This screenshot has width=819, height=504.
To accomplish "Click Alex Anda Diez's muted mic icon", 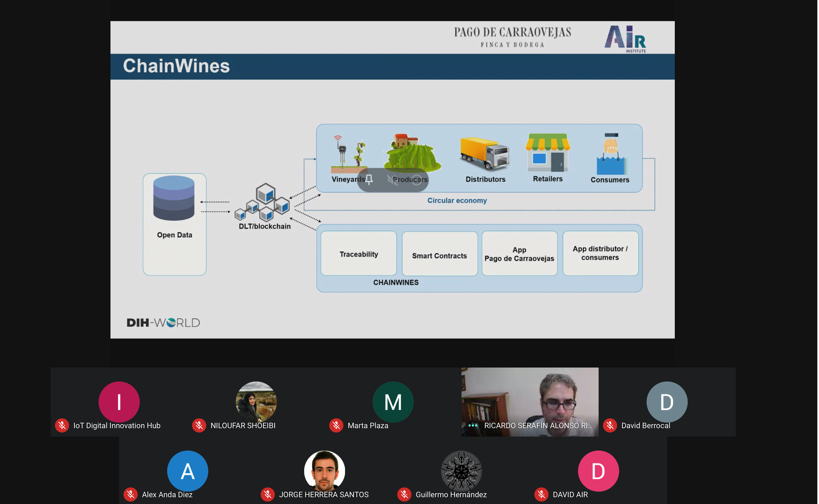I will point(131,494).
